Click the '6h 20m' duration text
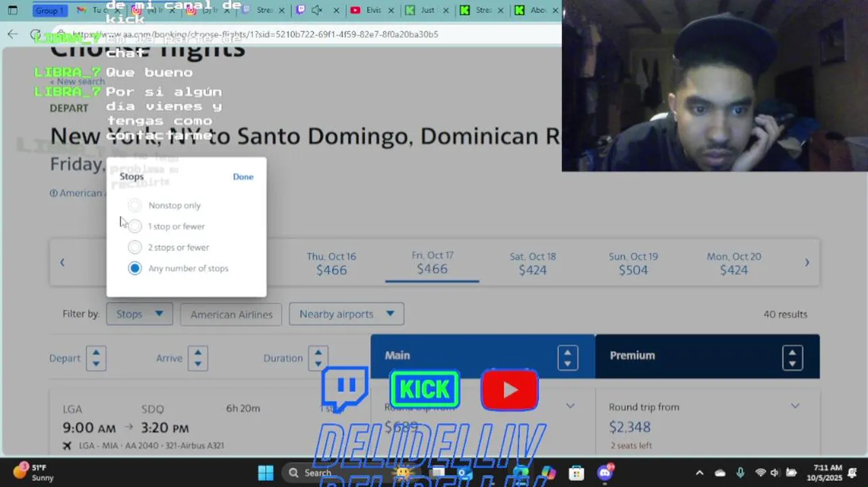Viewport: 868px width, 487px height. [243, 408]
